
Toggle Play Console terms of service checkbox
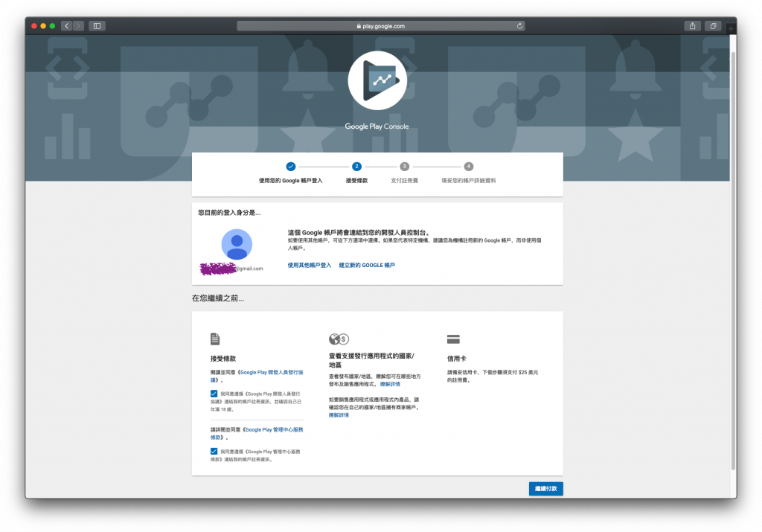point(214,452)
